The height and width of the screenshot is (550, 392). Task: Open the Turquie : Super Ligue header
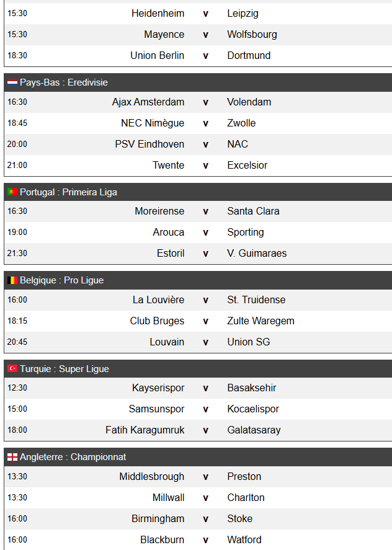64,369
